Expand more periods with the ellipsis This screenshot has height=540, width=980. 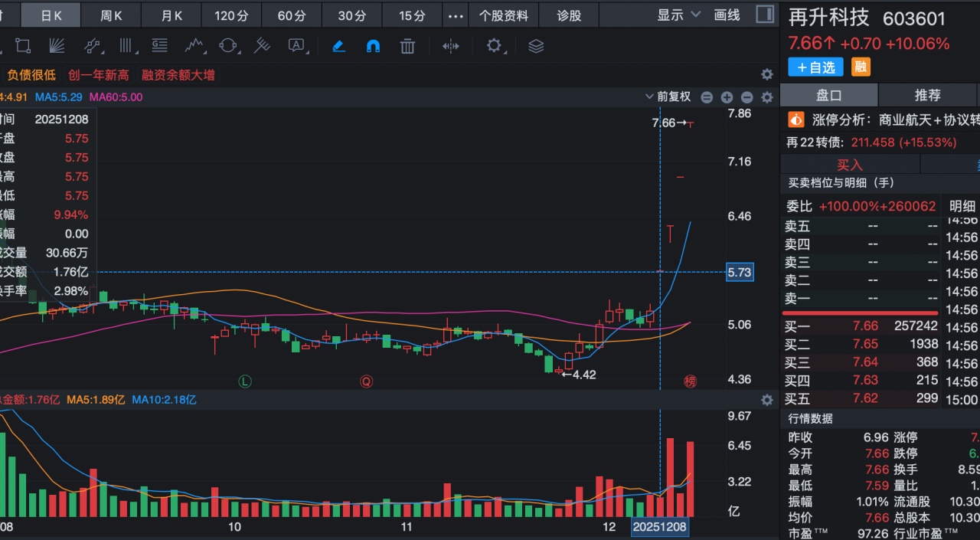456,15
